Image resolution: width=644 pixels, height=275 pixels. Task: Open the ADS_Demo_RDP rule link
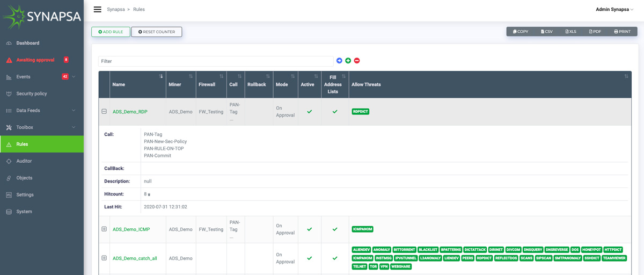tap(130, 112)
